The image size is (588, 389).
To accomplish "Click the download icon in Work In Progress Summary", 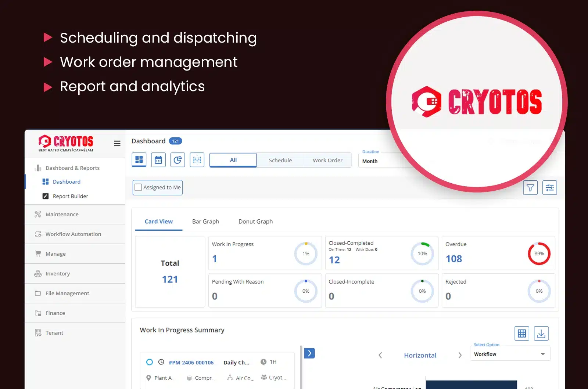I will pyautogui.click(x=541, y=333).
